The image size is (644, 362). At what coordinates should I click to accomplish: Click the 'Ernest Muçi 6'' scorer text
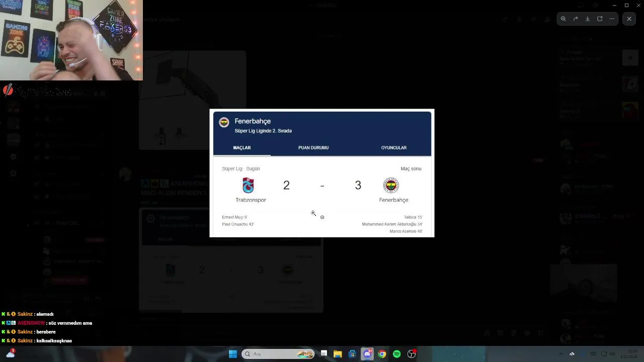point(235,217)
